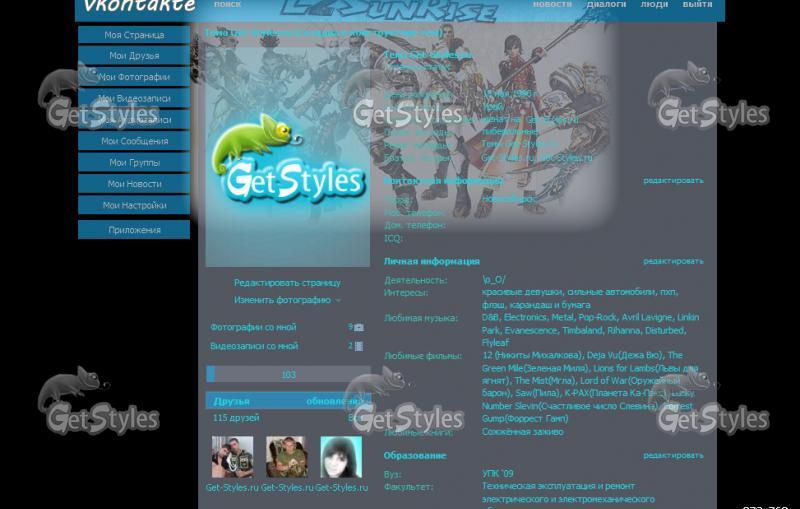The height and width of the screenshot is (509, 800).
Task: Click the Личная информация section heading
Action: pyautogui.click(x=432, y=261)
